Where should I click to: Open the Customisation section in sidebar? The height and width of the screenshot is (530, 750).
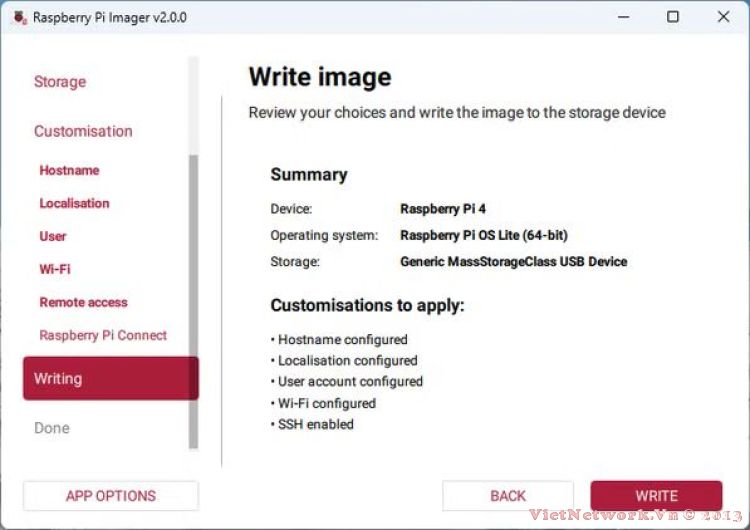pos(83,131)
